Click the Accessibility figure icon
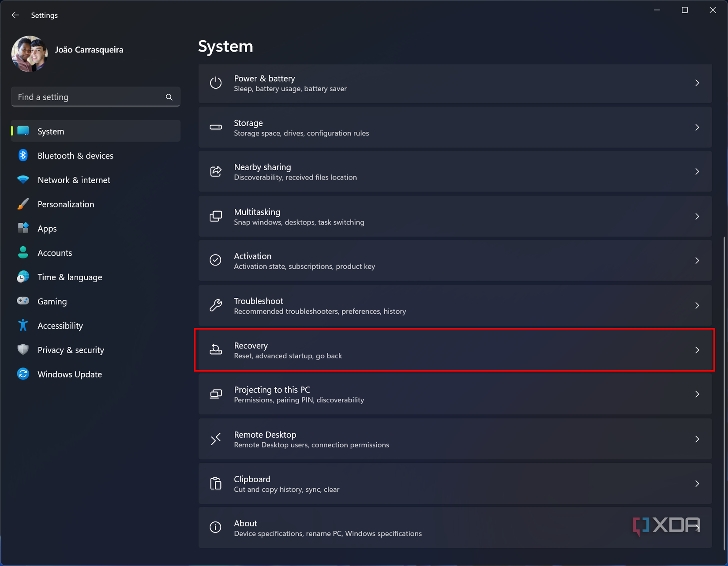The height and width of the screenshot is (566, 728). [23, 325]
